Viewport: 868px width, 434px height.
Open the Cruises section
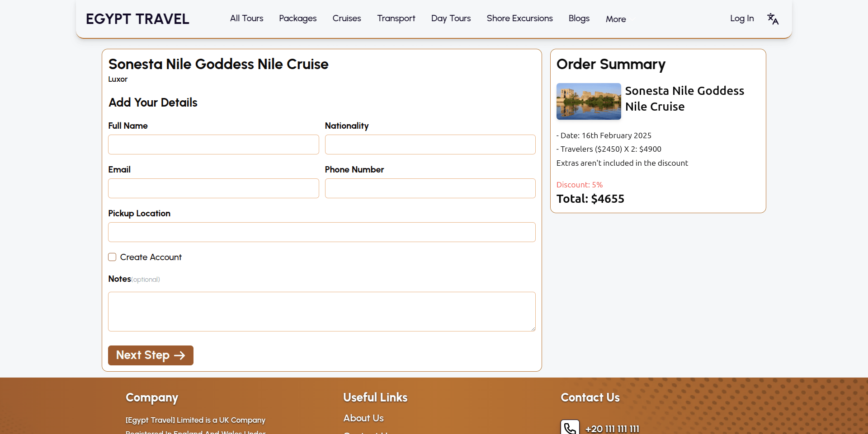coord(346,19)
